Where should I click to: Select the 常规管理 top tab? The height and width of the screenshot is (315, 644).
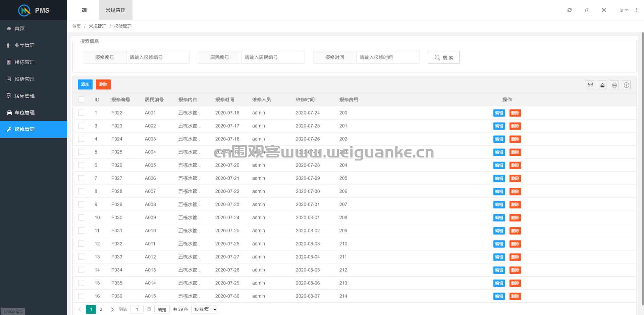116,10
